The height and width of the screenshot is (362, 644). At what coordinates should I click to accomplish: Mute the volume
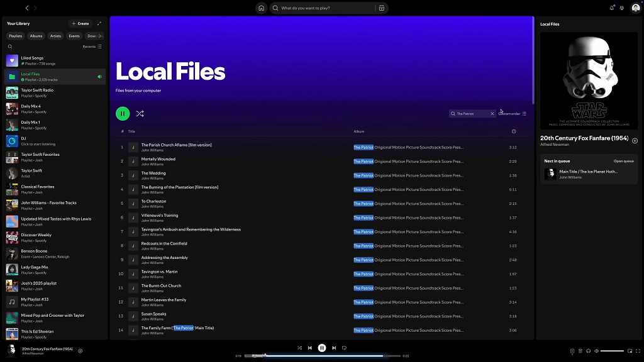coord(596,351)
